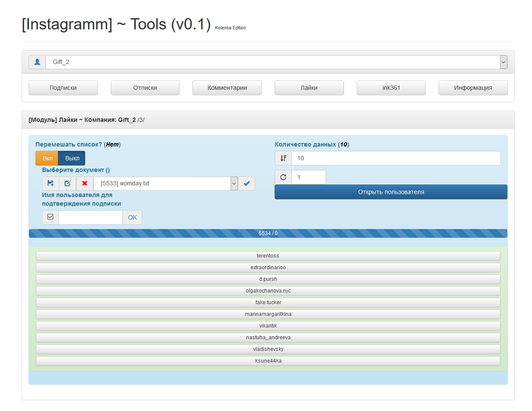532x411 pixels.
Task: Select user fake.fucker in the list
Action: pos(268,303)
